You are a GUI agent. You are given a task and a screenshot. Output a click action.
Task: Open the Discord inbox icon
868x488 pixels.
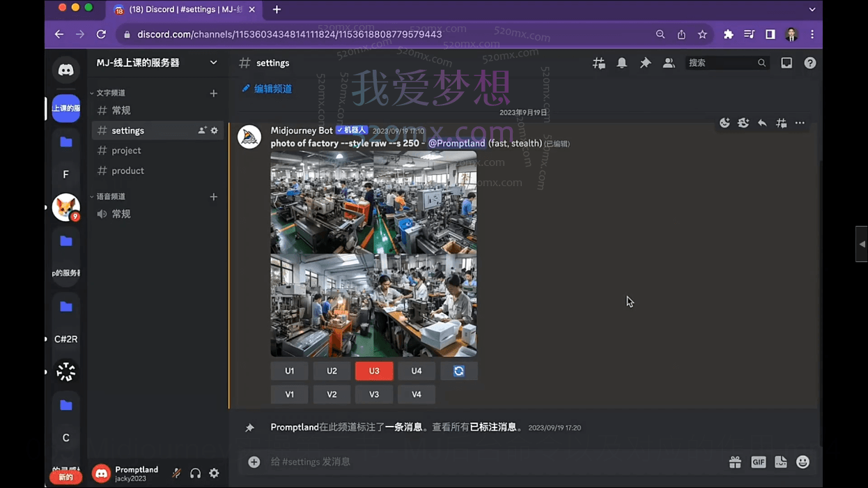point(786,63)
